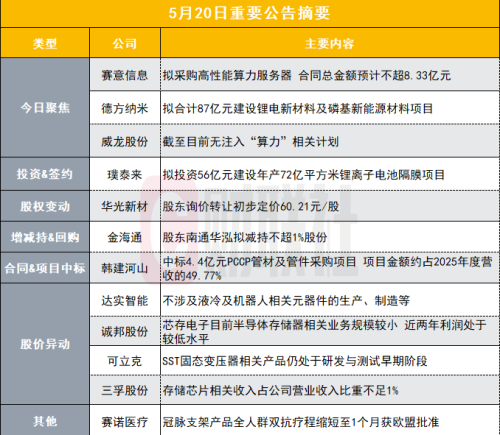Click text 拟投资56亿元建设年产72亿平方米锂离子电池隔膜项目
This screenshot has width=500, height=435.
click(x=304, y=175)
